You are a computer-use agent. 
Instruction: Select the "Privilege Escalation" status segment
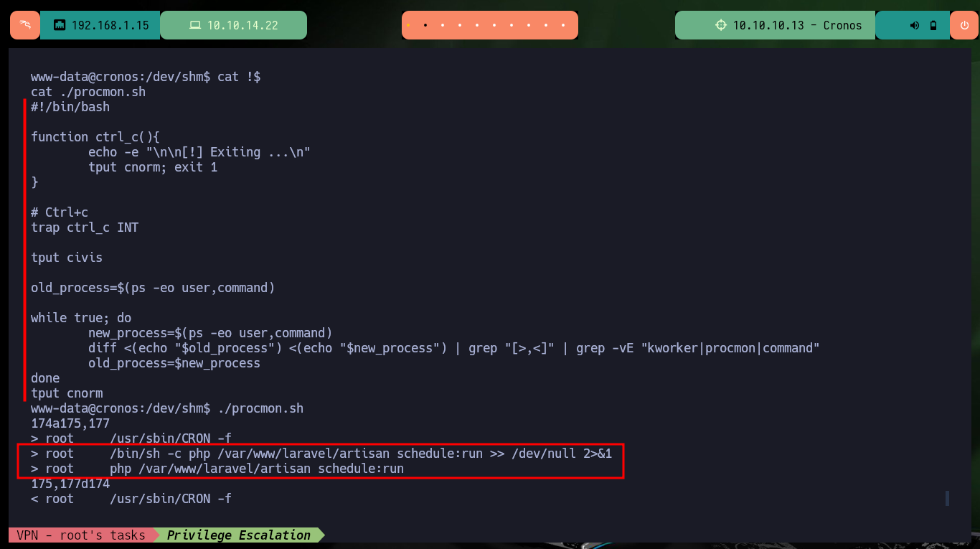click(x=239, y=535)
